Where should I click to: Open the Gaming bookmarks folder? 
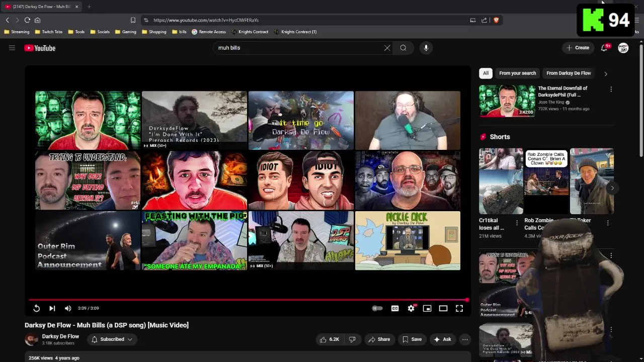click(125, 32)
